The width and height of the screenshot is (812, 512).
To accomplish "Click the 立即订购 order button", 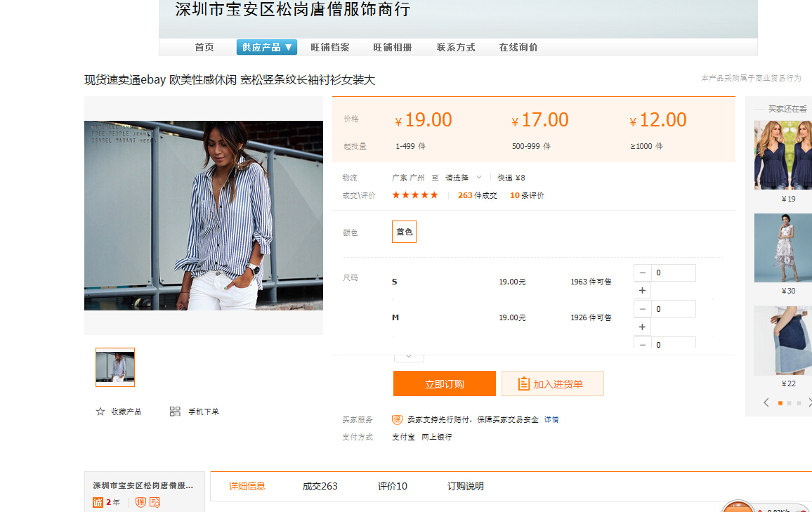I will pos(444,383).
